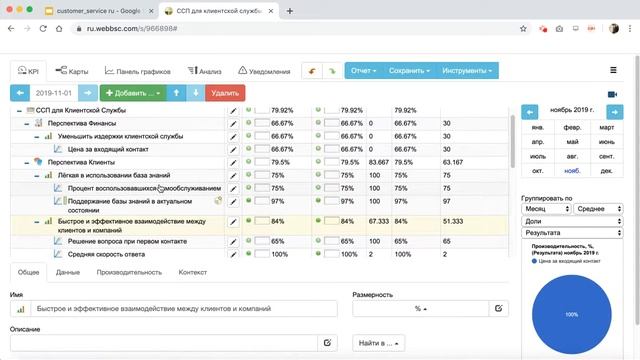640x360 pixels.
Task: Click chart icon of Процент воспользовавшихся самообслуживанием
Action: pyautogui.click(x=58, y=188)
